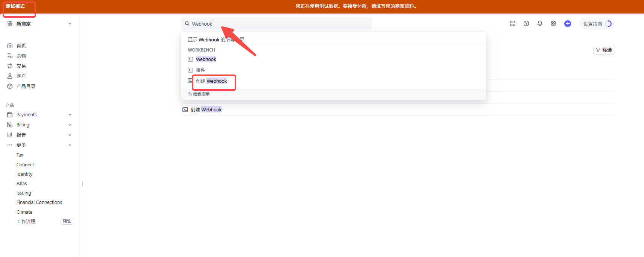Open 工作流程 in the sidebar

click(26, 222)
